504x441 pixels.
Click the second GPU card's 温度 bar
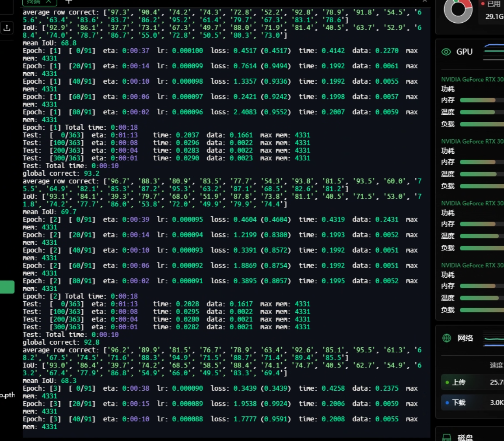[x=482, y=174]
